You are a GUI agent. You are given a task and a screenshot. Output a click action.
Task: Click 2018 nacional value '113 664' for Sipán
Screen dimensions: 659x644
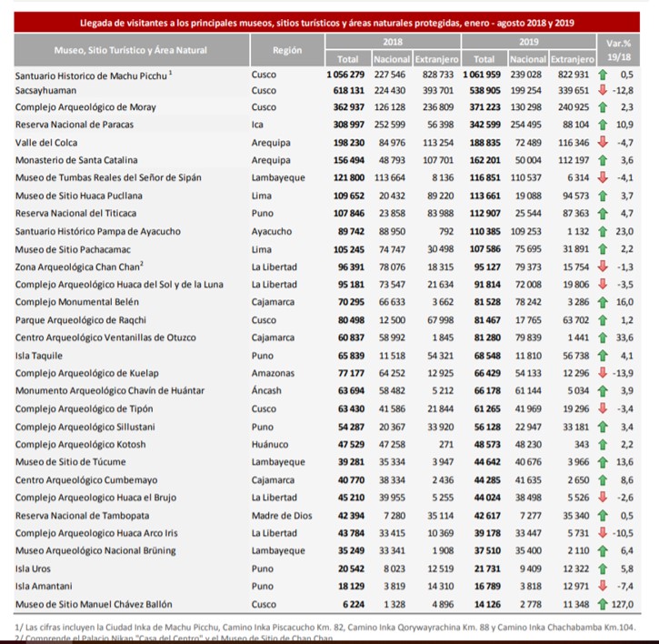tap(390, 177)
